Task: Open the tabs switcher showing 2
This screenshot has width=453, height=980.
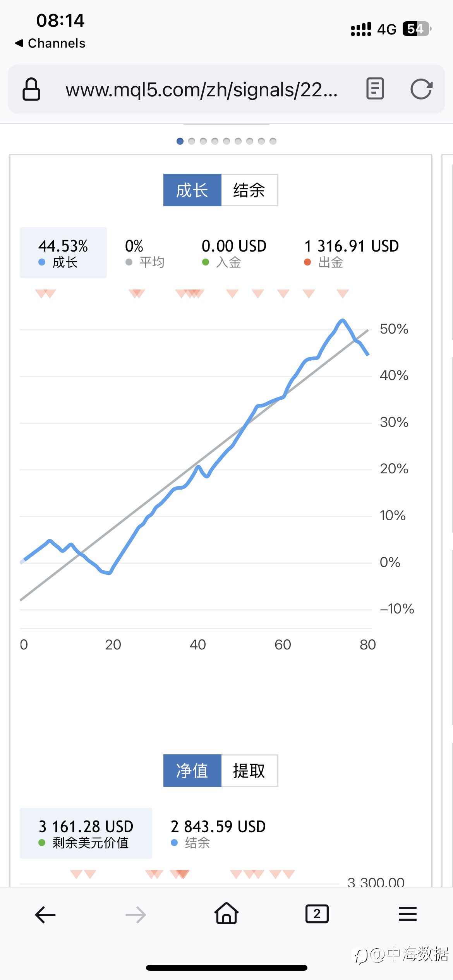Action: tap(317, 914)
